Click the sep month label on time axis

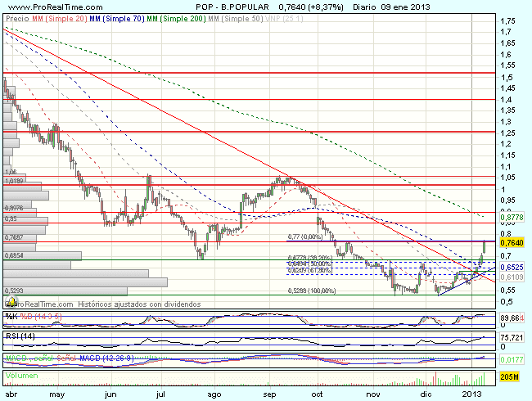(270, 394)
